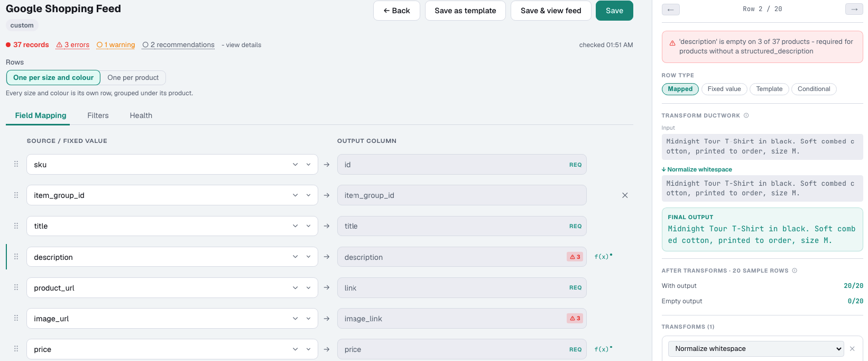Go to the previous sample row
This screenshot has width=868, height=361.
[670, 10]
